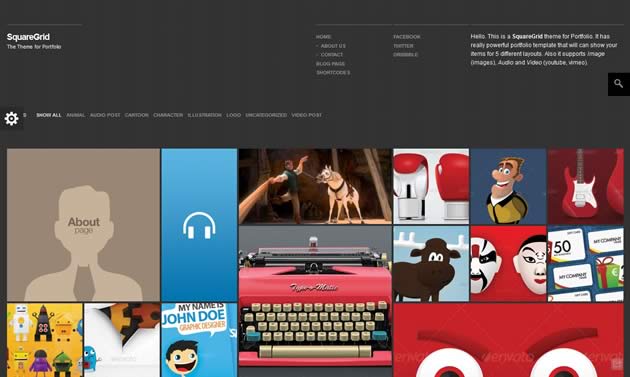Filter portfolio by Audio Post
This screenshot has height=377, width=630.
[105, 115]
